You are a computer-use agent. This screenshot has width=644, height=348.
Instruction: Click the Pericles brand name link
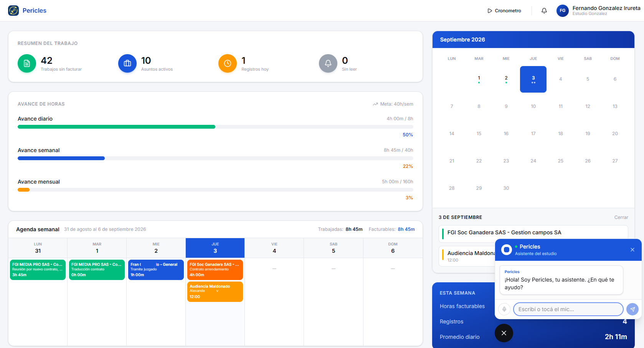[x=35, y=10]
